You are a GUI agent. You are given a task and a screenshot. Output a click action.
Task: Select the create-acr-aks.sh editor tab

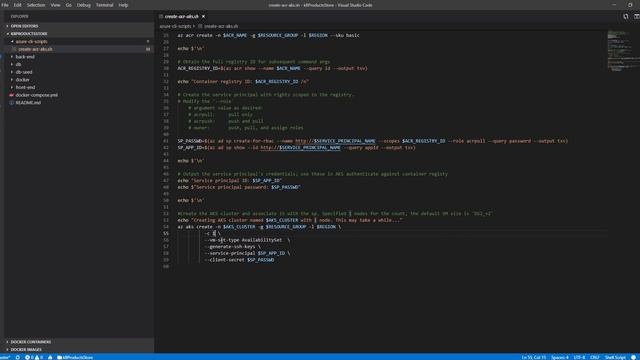(182, 16)
